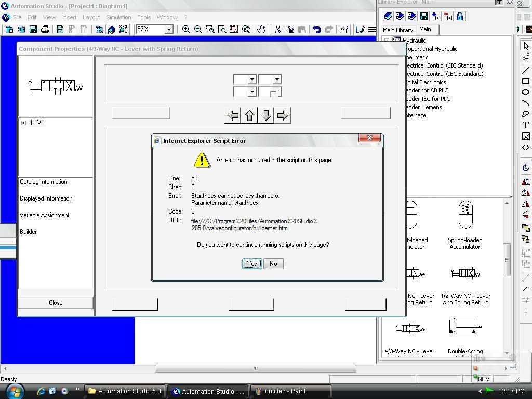532x399 pixels.
Task: Click the Lock library padlock icon
Action: pyautogui.click(x=460, y=16)
